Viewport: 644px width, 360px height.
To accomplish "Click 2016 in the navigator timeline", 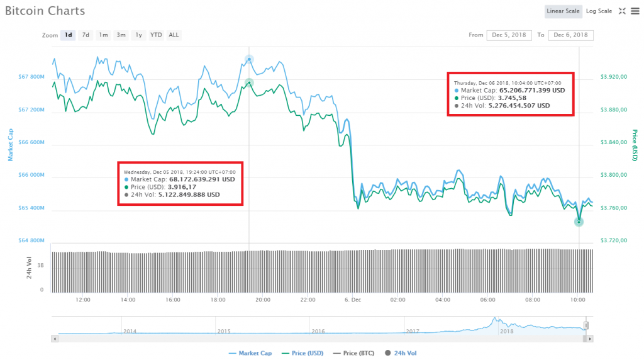I will pyautogui.click(x=318, y=331).
